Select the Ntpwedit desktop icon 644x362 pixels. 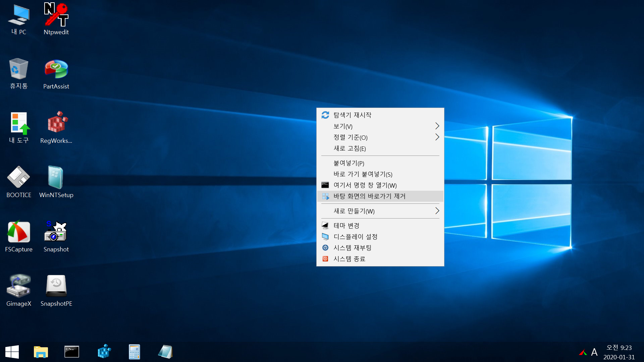click(x=56, y=19)
